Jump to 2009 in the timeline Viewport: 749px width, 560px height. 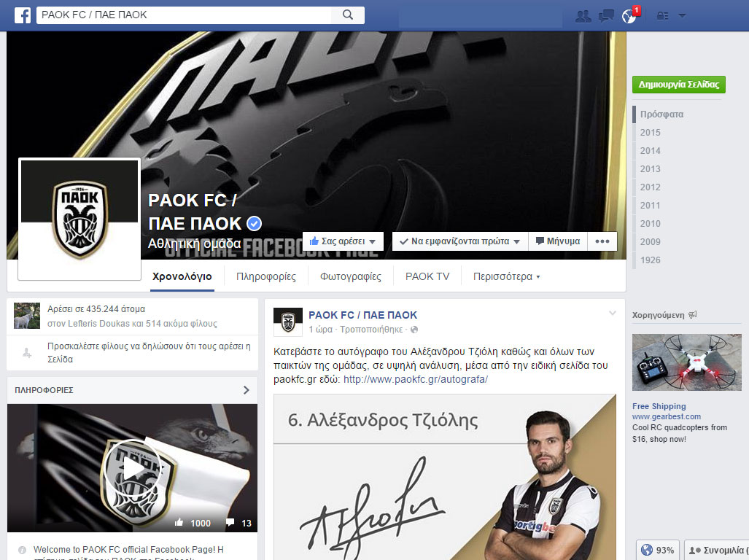[x=650, y=241]
